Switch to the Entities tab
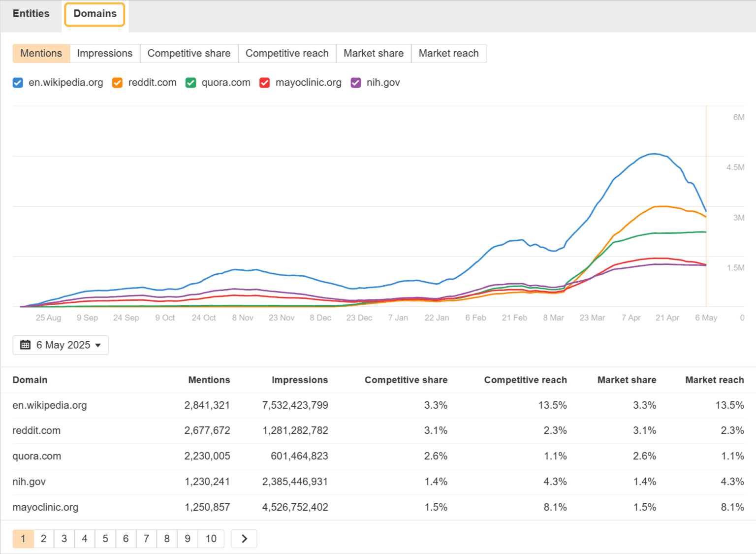Screen dimensions: 756x554 click(31, 14)
